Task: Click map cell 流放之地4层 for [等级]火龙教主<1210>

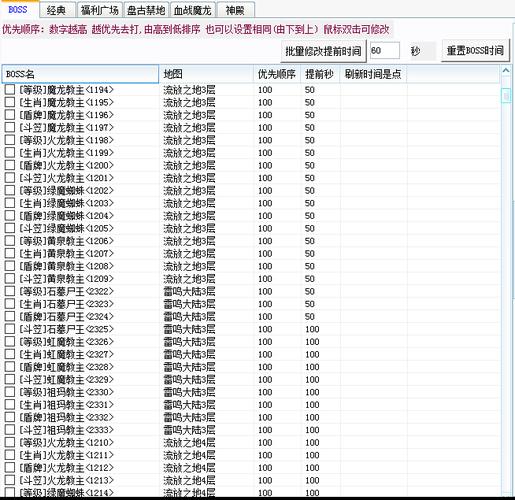Action: [x=189, y=443]
